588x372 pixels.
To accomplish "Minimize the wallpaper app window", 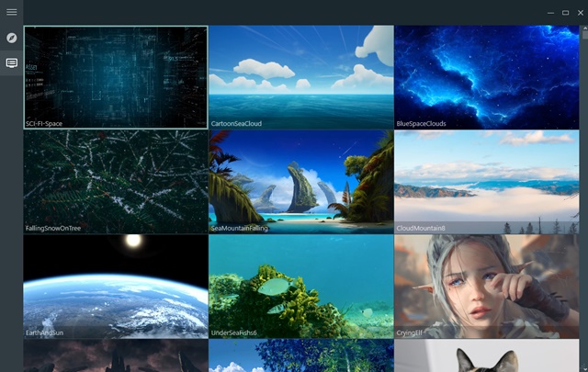I will [x=550, y=13].
